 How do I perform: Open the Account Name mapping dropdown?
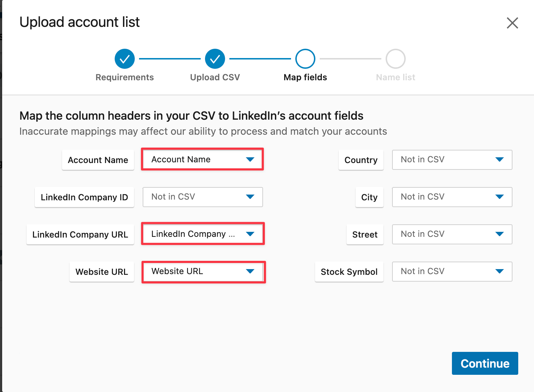(x=203, y=159)
